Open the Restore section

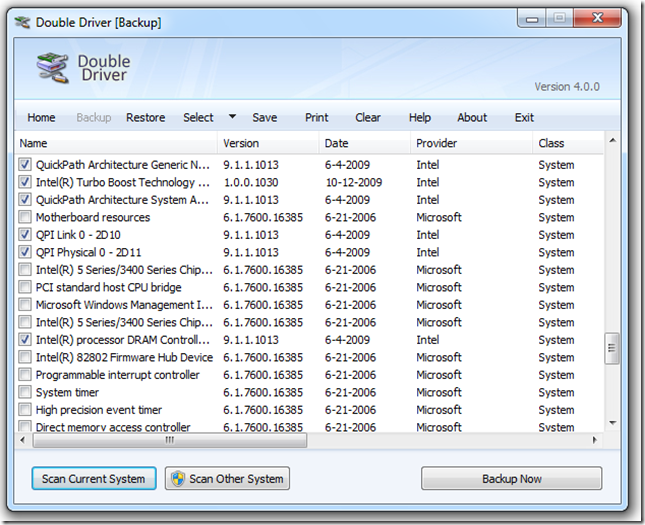146,118
